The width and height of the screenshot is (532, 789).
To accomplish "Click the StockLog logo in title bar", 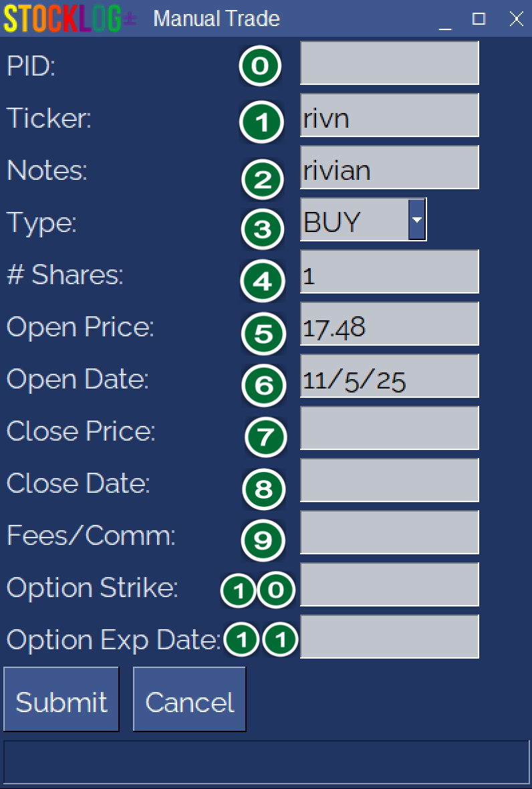I will click(70, 19).
